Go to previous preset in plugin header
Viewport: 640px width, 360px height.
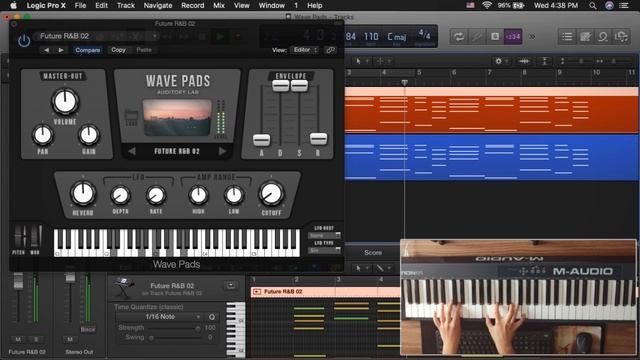tap(47, 50)
